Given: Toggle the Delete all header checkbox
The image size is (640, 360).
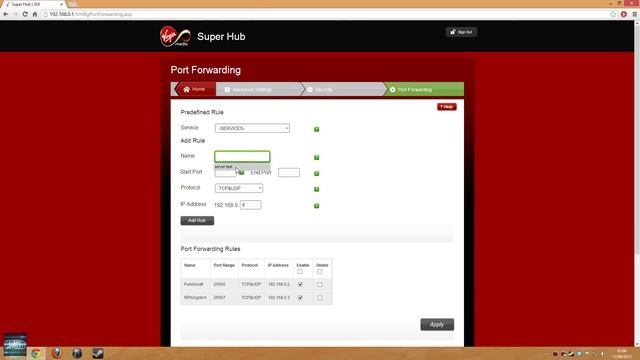Looking at the screenshot, I should tap(320, 271).
